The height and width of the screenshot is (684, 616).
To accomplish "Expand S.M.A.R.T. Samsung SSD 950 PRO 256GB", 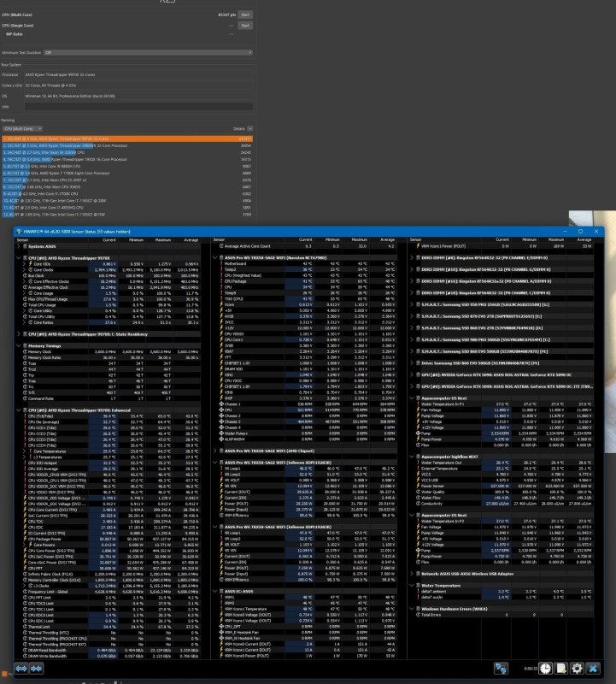I will [412, 304].
